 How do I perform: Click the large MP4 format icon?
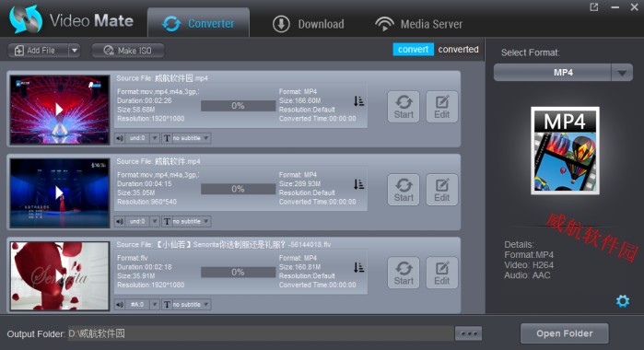click(x=565, y=151)
